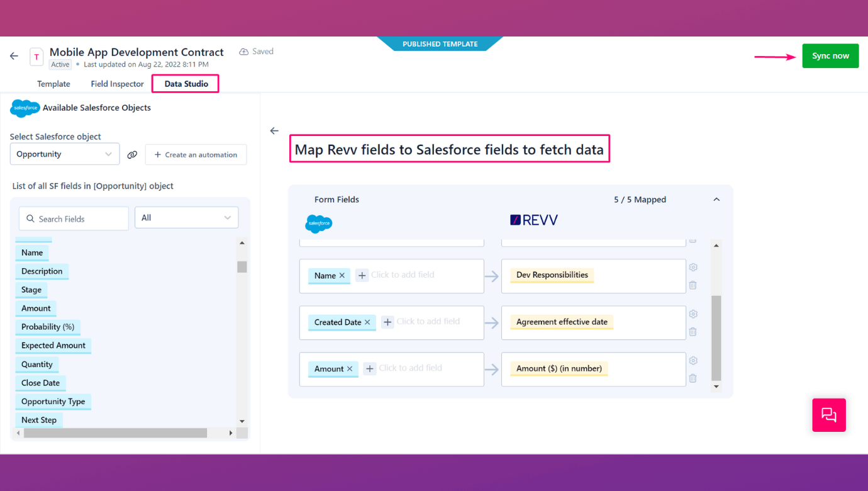This screenshot has height=491, width=868.
Task: Select the Name field in SF list
Action: [32, 253]
